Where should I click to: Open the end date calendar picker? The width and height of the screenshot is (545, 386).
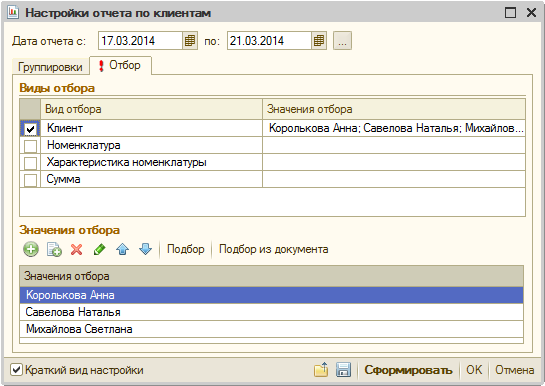[x=319, y=41]
